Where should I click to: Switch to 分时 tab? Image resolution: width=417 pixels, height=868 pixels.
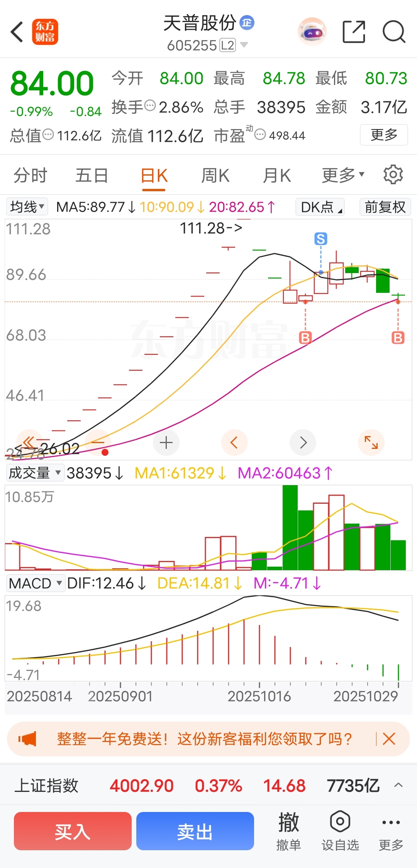tap(30, 175)
